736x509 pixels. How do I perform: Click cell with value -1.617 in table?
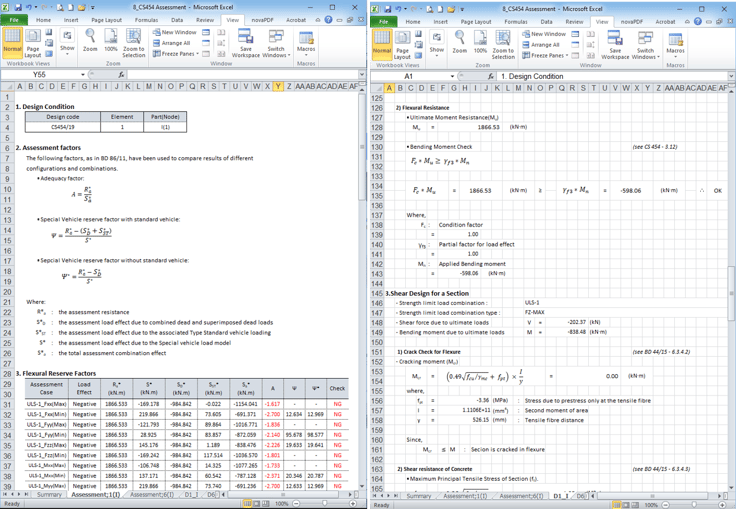tap(272, 404)
